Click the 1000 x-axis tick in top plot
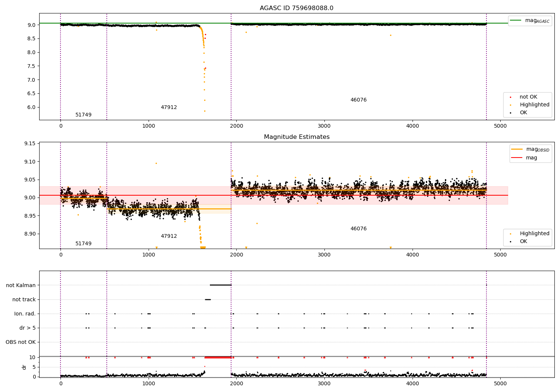Image resolution: width=560 pixels, height=392 pixels. pyautogui.click(x=149, y=126)
